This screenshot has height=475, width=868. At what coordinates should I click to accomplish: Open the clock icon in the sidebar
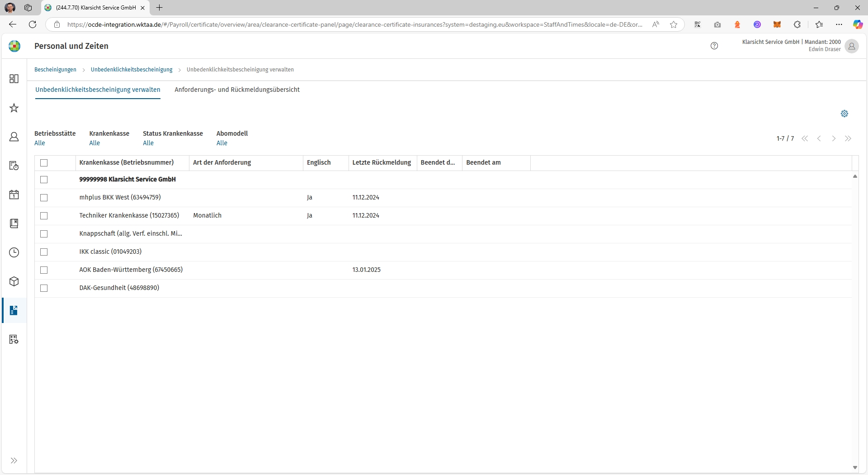14,252
